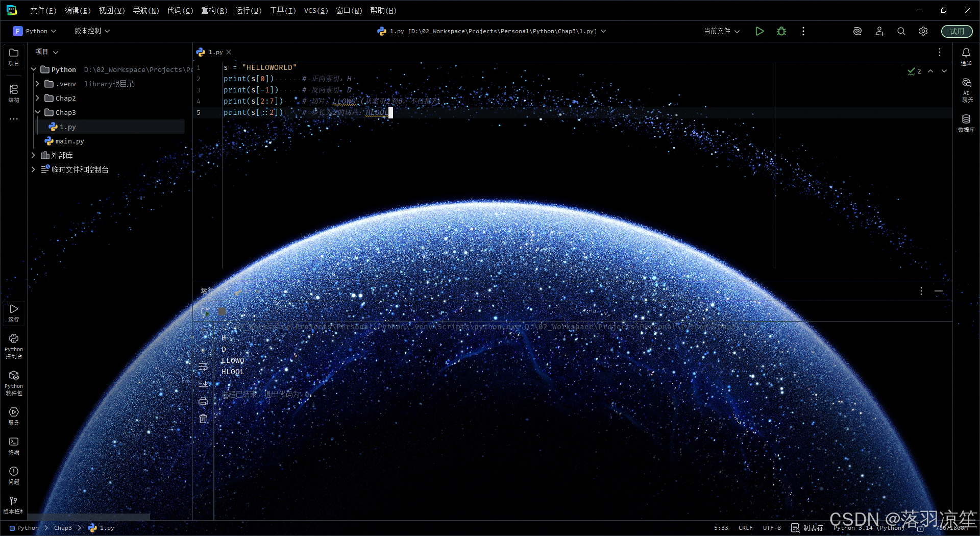This screenshot has width=980, height=536.
Task: Change UTF-8 encoding in the status bar
Action: pos(772,528)
